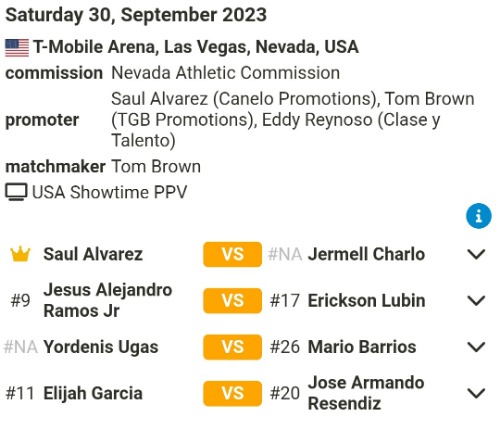500x429 pixels.
Task: Open Yordenis Ugas fighter profile
Action: (x=101, y=347)
